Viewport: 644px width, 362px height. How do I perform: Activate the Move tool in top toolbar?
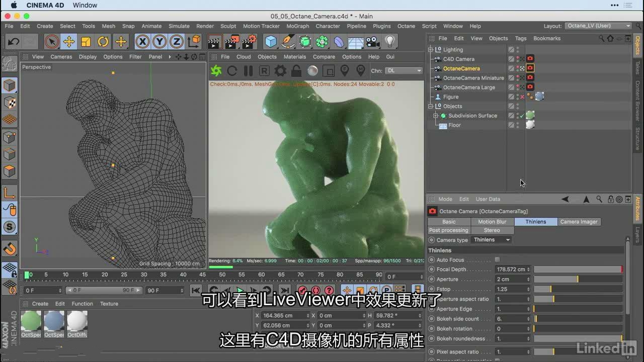pos(69,42)
